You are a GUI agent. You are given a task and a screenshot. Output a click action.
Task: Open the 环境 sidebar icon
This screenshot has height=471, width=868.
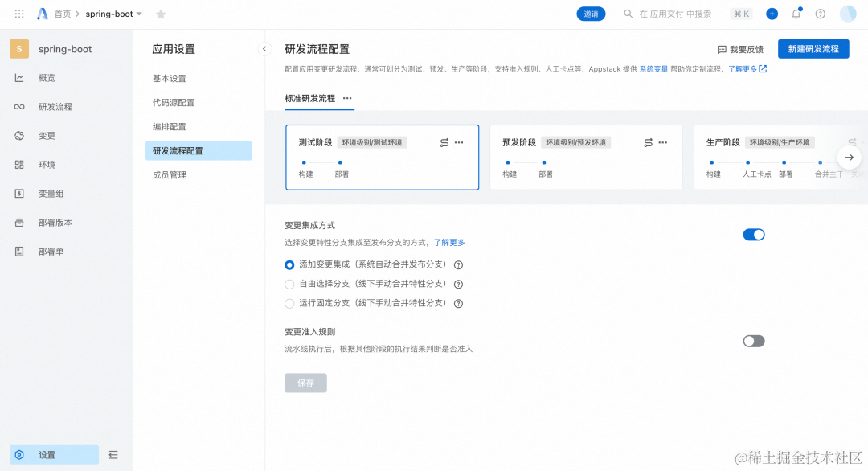click(18, 164)
